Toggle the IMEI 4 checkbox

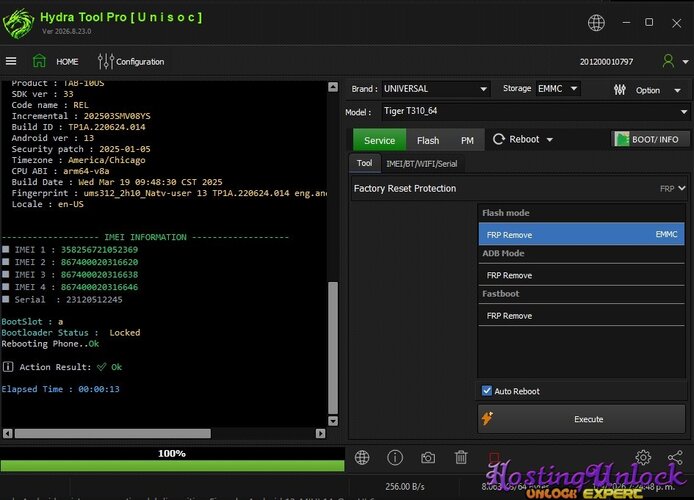click(x=6, y=286)
